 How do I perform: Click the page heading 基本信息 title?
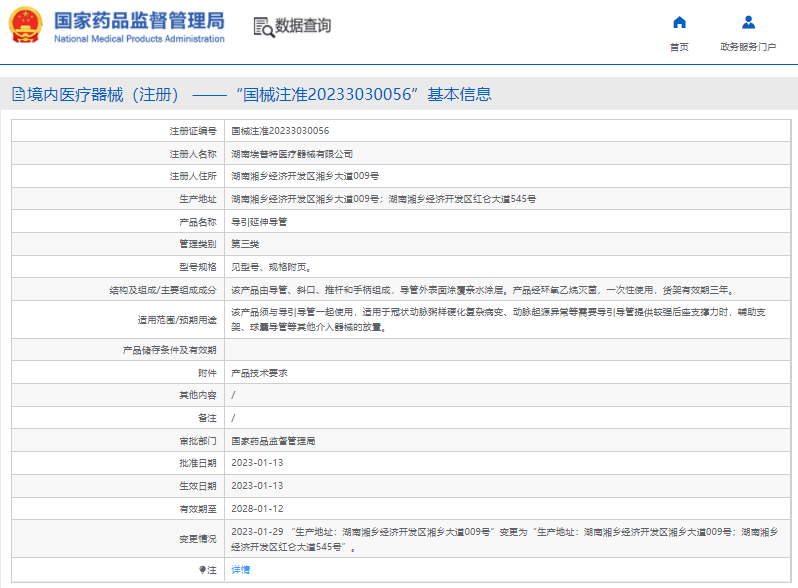[460, 94]
